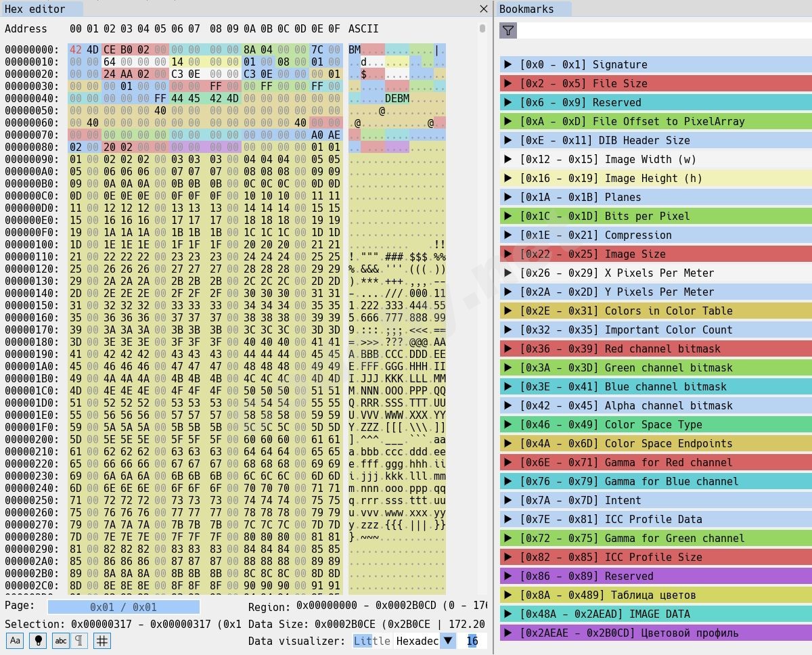Select the Image Size bookmark row
812x655 pixels.
[x=656, y=254]
